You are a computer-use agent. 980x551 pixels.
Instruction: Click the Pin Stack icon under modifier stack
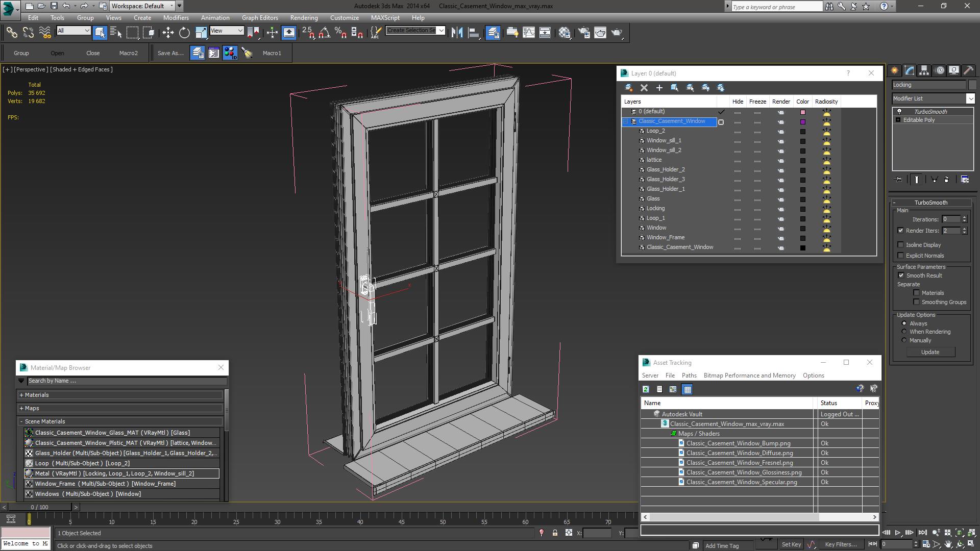899,180
